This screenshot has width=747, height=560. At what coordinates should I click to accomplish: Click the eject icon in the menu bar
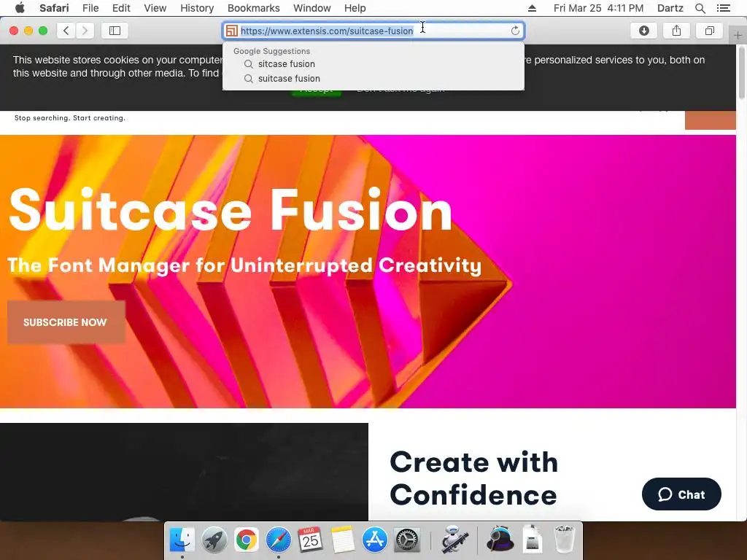[532, 8]
